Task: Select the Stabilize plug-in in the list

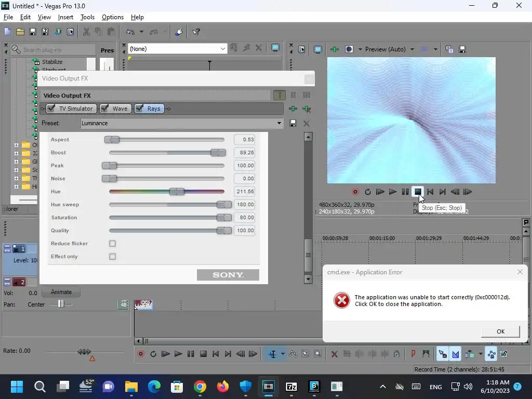Action: click(x=52, y=62)
